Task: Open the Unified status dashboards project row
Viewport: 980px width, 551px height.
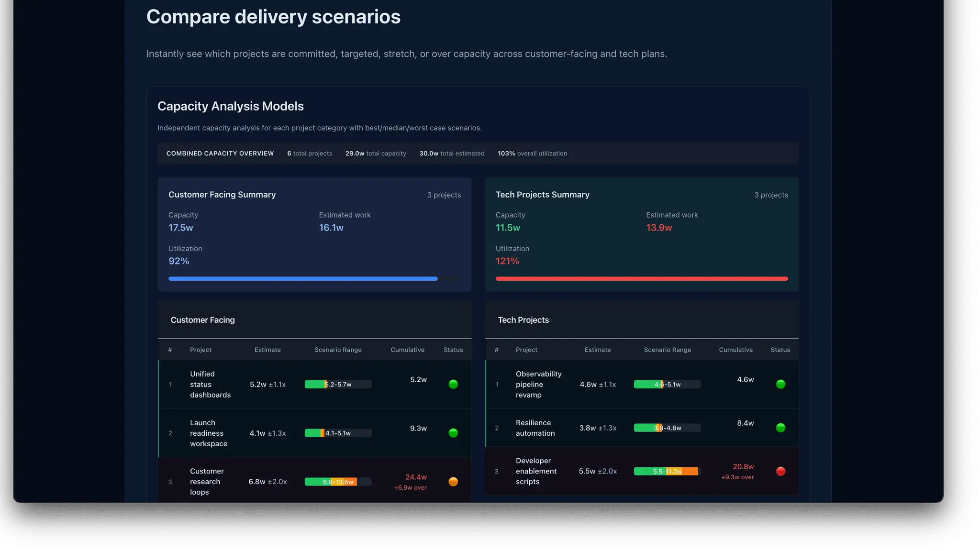Action: click(x=315, y=384)
